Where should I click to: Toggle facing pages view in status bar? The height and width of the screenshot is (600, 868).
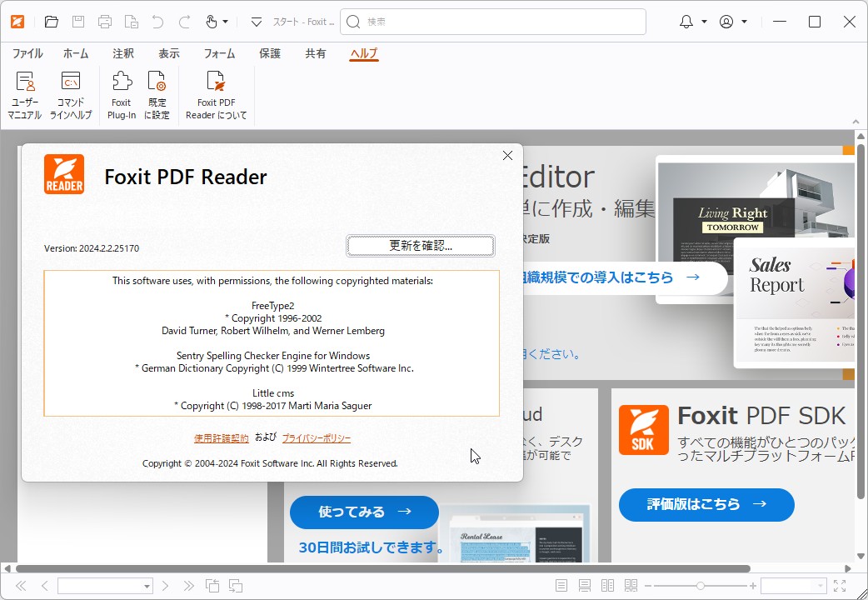pos(607,586)
